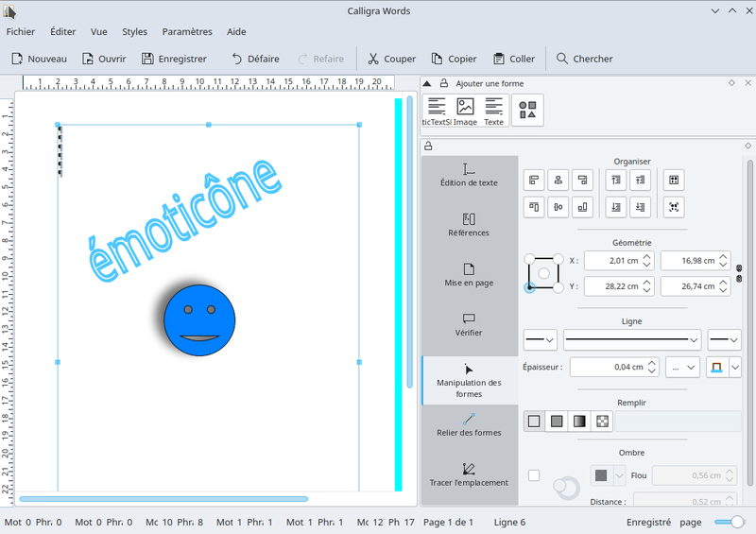The image size is (756, 534).
Task: Choose the gradient fill icon under Remplir
Action: (579, 422)
